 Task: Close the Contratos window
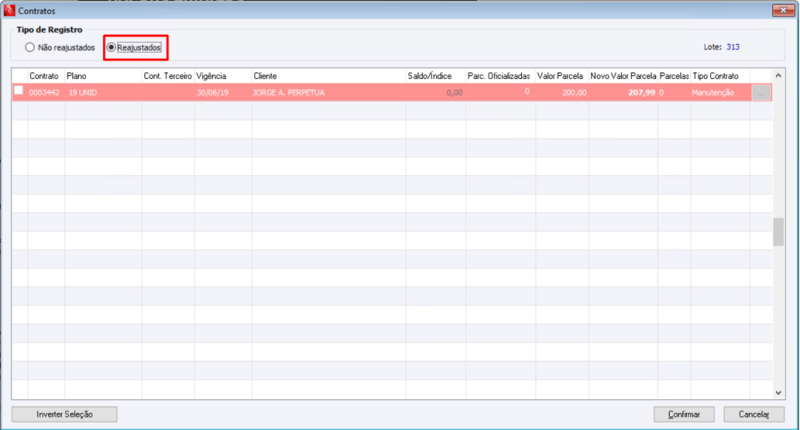click(783, 10)
